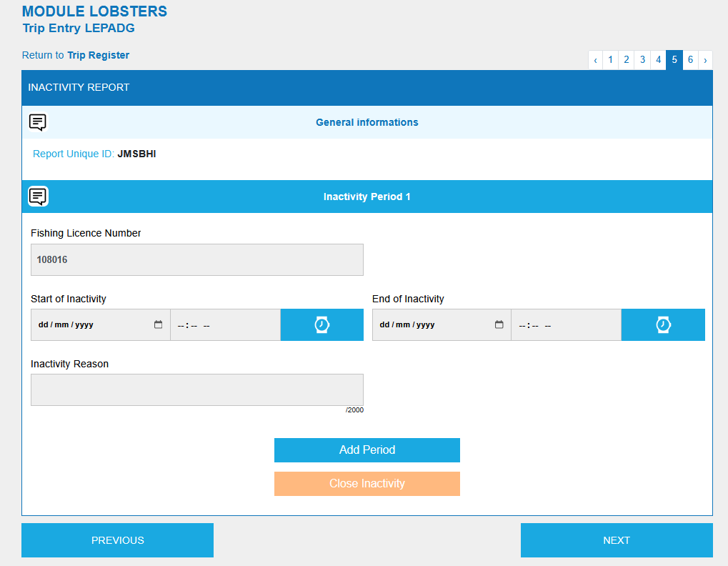Screen dimensions: 728x566
Task: Go to previous page arrow in pagination
Action: (x=595, y=60)
